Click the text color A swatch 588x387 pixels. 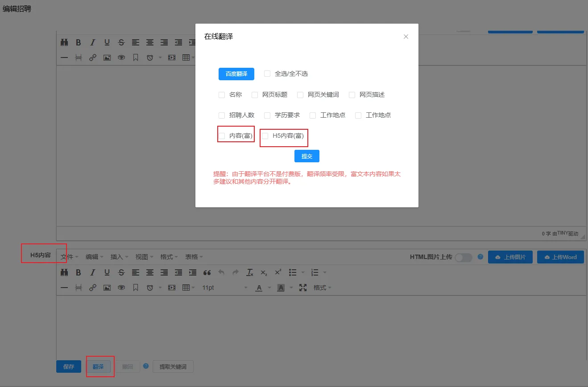coord(259,288)
